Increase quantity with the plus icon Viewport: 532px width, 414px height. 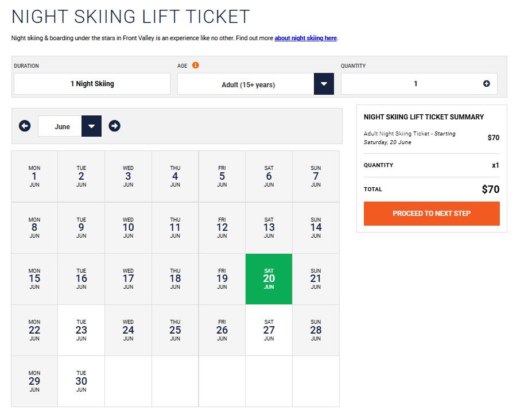486,83
